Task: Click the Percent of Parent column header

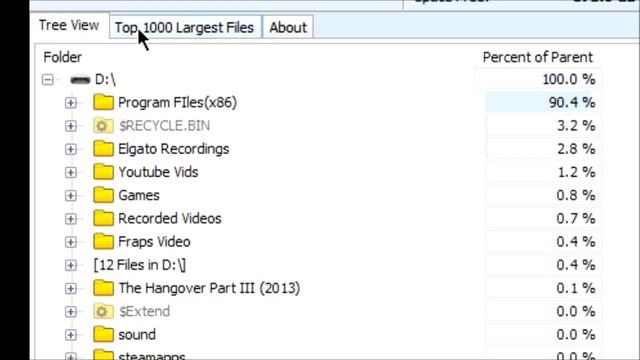Action: (538, 57)
